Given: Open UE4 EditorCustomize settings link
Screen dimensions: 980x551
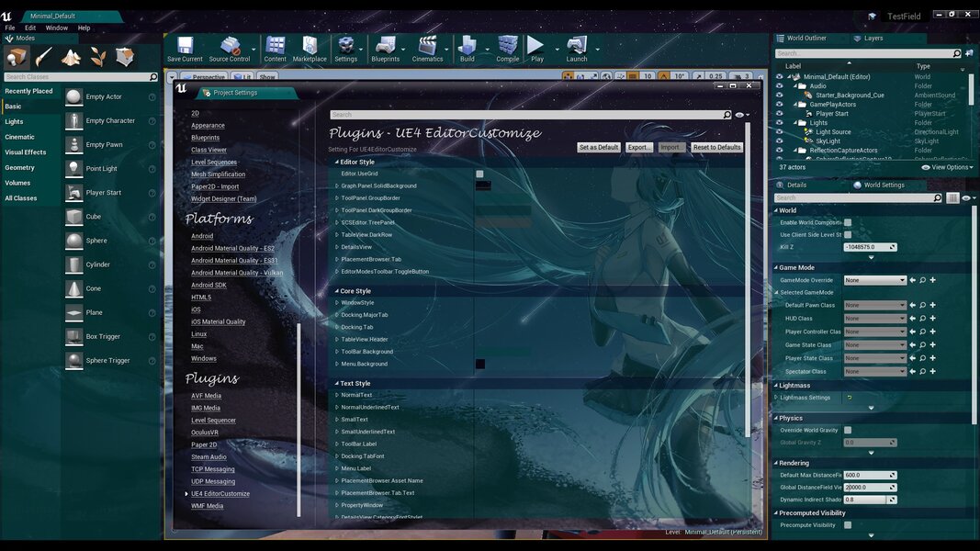Looking at the screenshot, I should (x=220, y=493).
